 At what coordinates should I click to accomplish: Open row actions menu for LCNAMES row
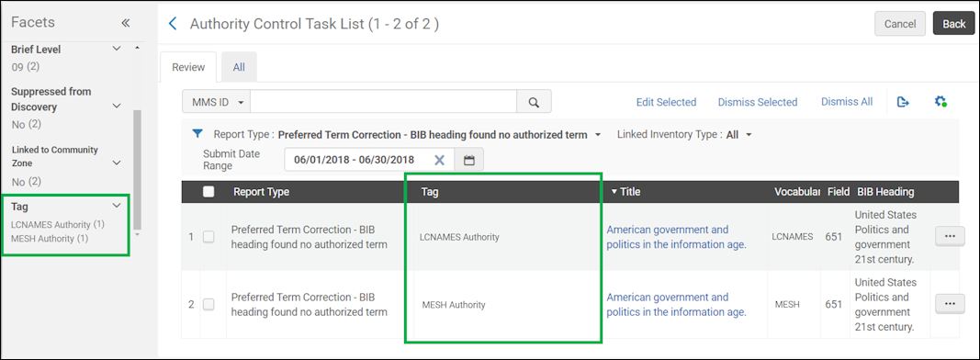pyautogui.click(x=950, y=236)
